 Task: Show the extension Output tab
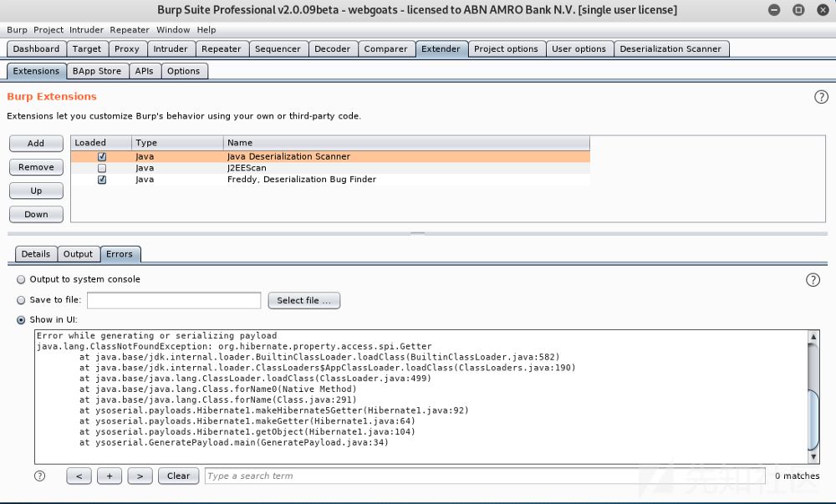click(78, 254)
